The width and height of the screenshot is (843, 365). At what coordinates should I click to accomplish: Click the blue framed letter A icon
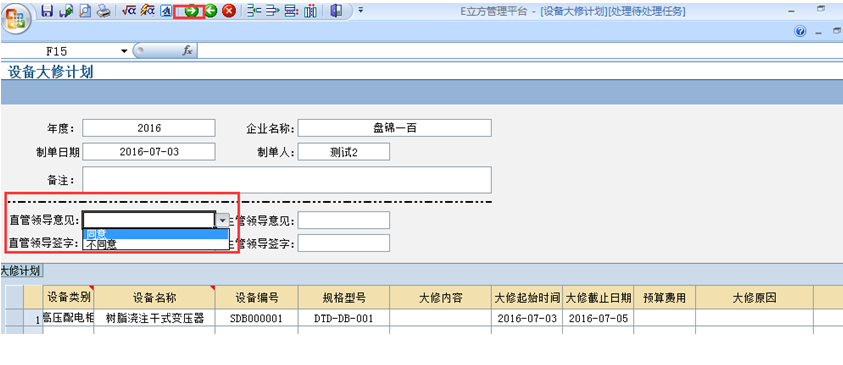click(166, 11)
